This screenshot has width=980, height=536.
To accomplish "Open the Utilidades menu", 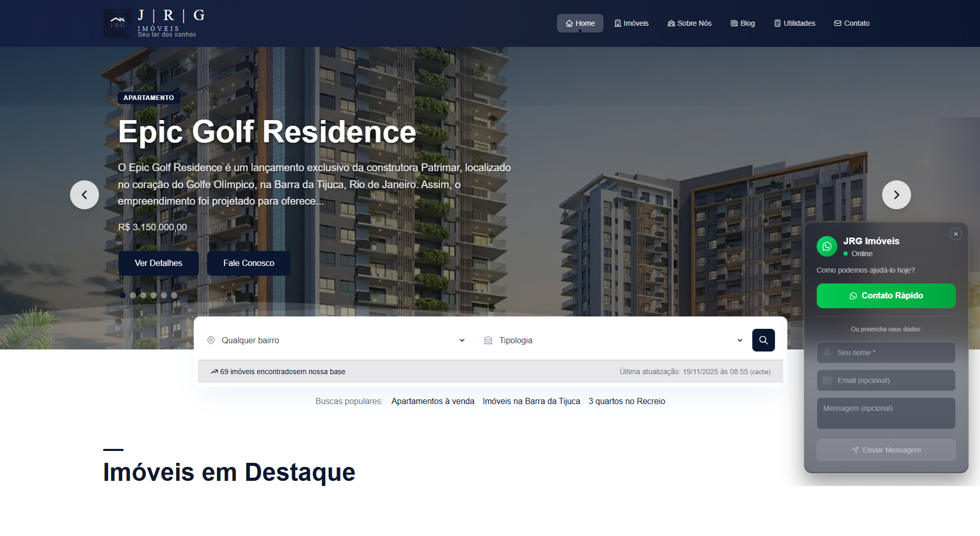I will click(x=794, y=23).
